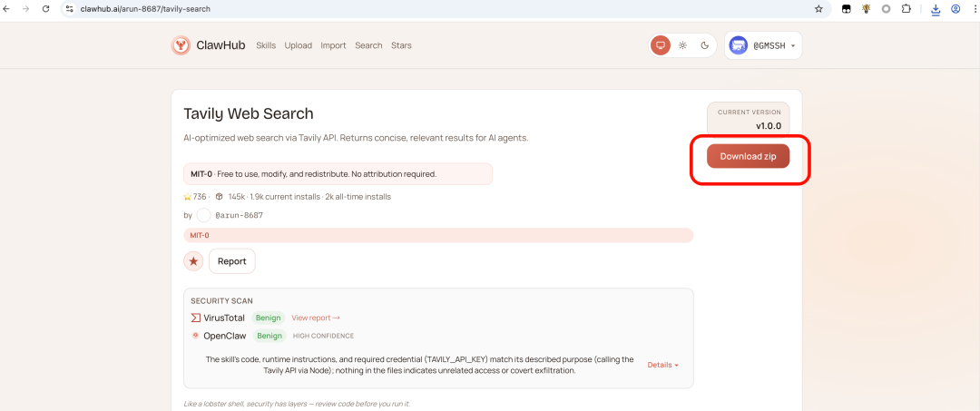Open the Upload nav item
Screen dimensions: 980x411
299,45
